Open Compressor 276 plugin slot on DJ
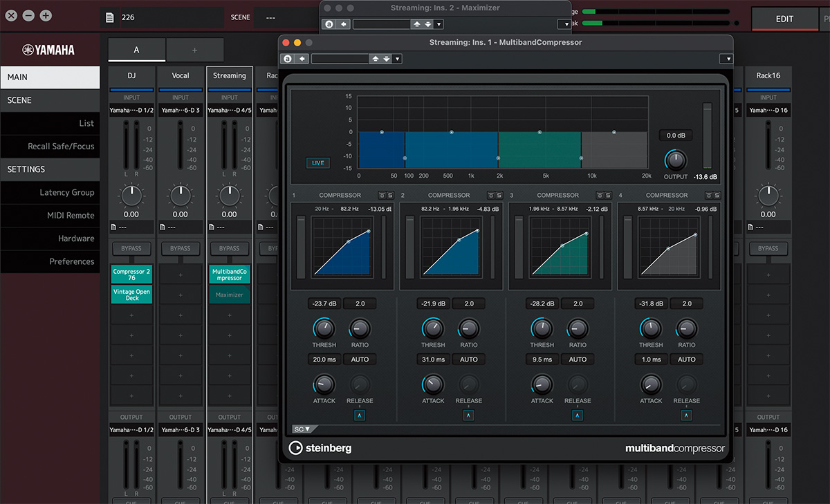The height and width of the screenshot is (504, 830). (x=131, y=274)
